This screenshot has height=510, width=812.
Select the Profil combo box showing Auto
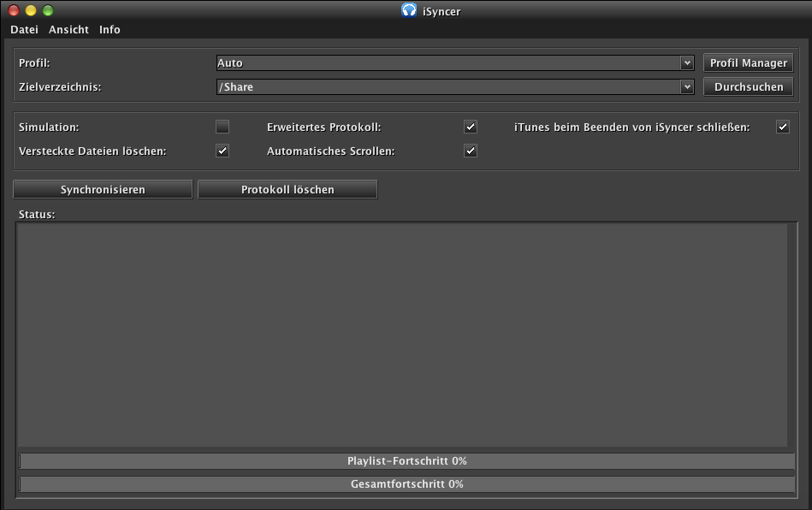click(x=455, y=63)
